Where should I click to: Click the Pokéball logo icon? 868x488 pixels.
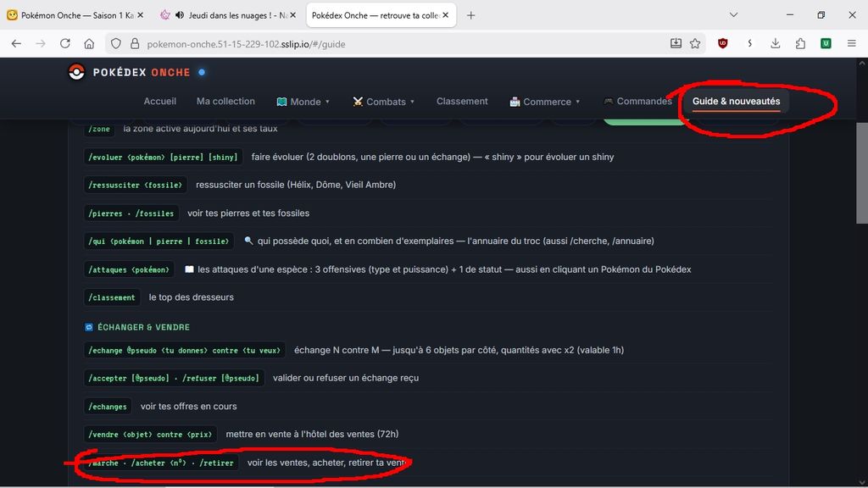point(76,72)
